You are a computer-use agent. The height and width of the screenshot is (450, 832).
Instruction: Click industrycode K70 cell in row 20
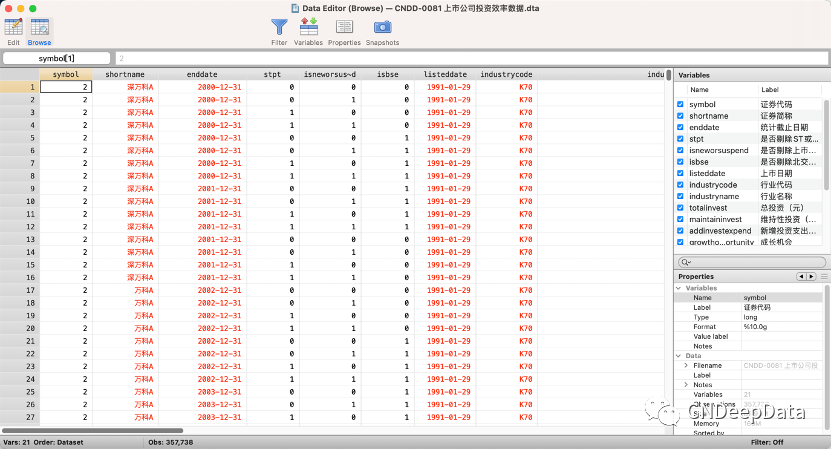506,328
